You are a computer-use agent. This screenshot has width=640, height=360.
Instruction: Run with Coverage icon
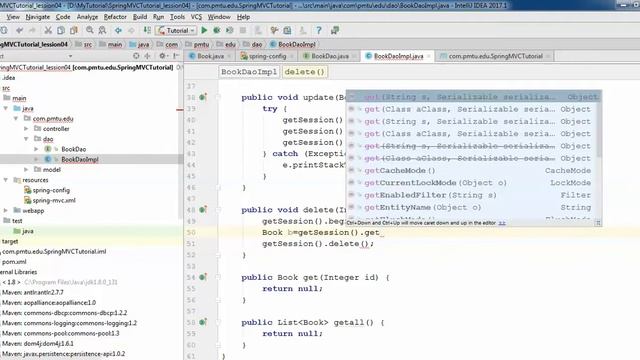[230, 30]
